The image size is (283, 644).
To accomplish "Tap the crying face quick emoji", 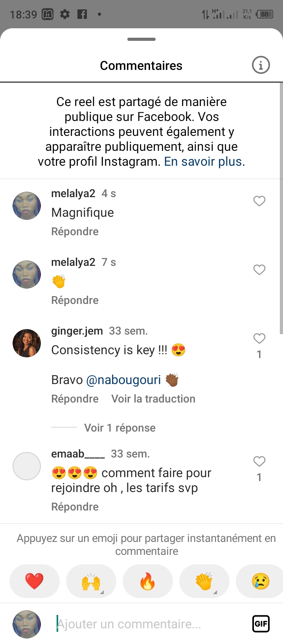I will coord(260,581).
